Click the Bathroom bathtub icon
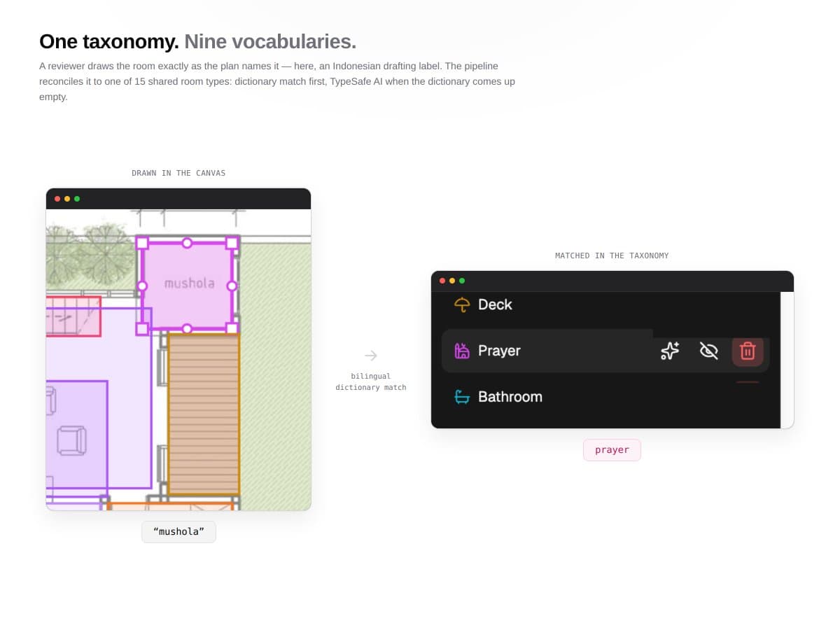Image resolution: width=840 pixels, height=630 pixels. coord(462,397)
